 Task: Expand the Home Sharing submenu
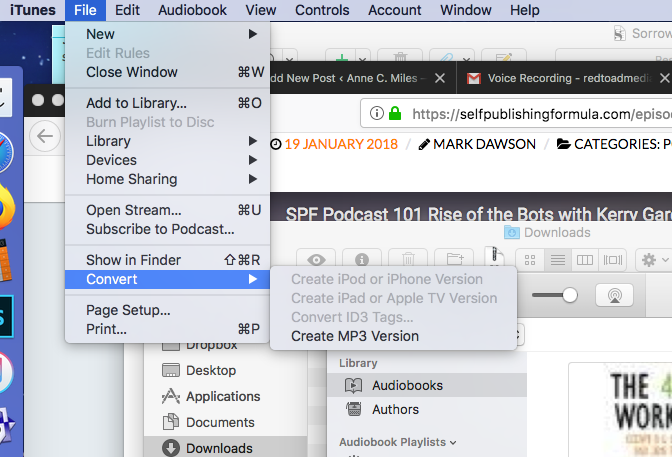(167, 179)
